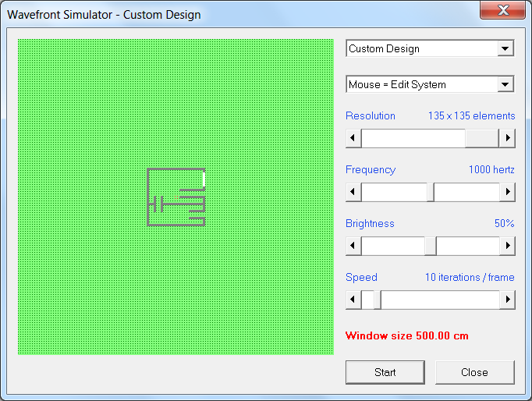Click the Resolution slider thumb
The image size is (532, 401).
pos(482,138)
